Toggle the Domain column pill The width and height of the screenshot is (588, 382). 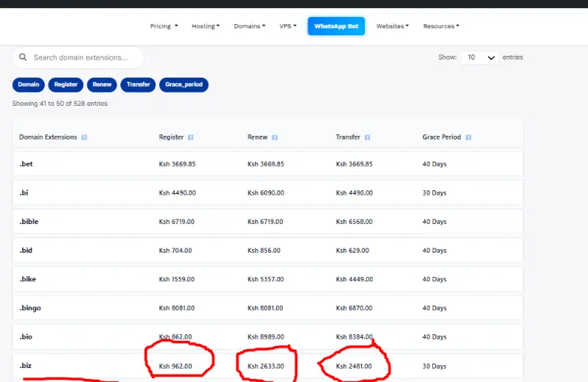pyautogui.click(x=29, y=84)
